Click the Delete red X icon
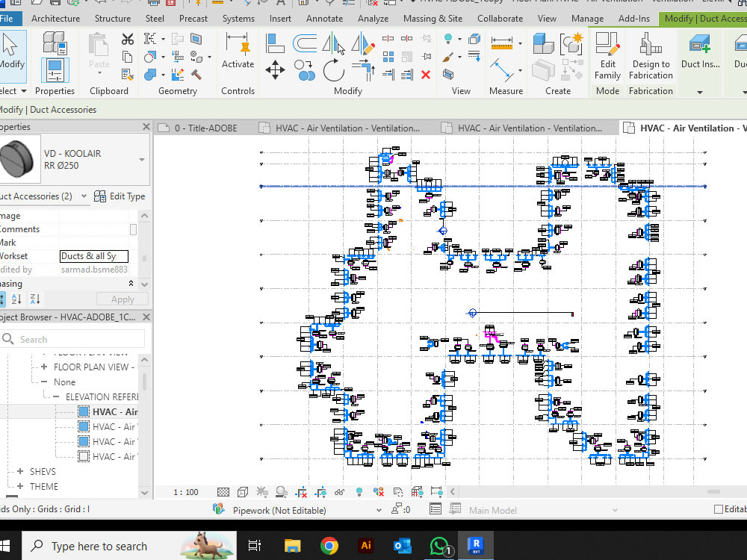Screen dimensions: 747x560 pyautogui.click(x=426, y=74)
